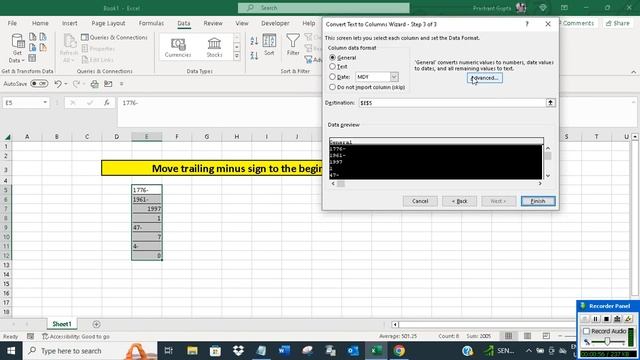Viewport: 640px width, 360px height.
Task: Open the Date format MDY dropdown
Action: (394, 77)
